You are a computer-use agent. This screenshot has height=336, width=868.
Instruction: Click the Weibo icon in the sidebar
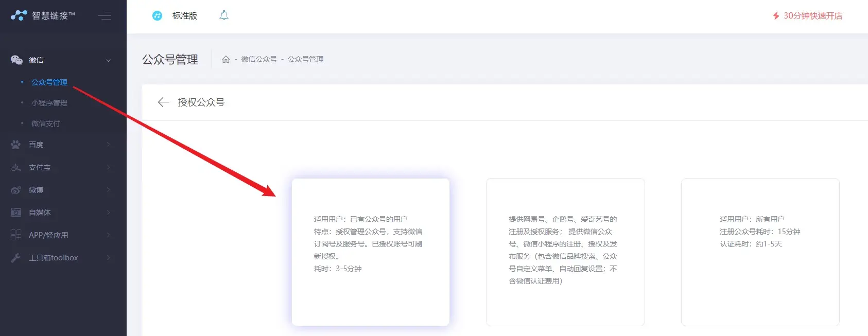click(16, 190)
